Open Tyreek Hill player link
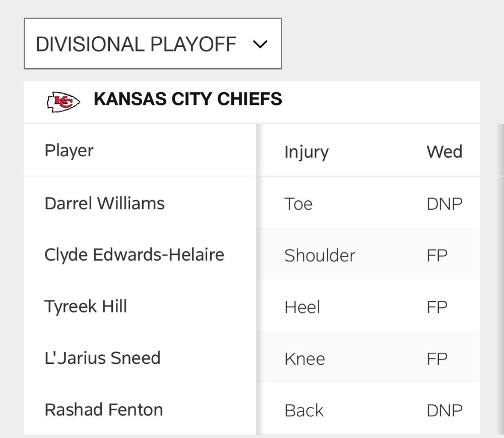The height and width of the screenshot is (438, 504). pyautogui.click(x=86, y=306)
